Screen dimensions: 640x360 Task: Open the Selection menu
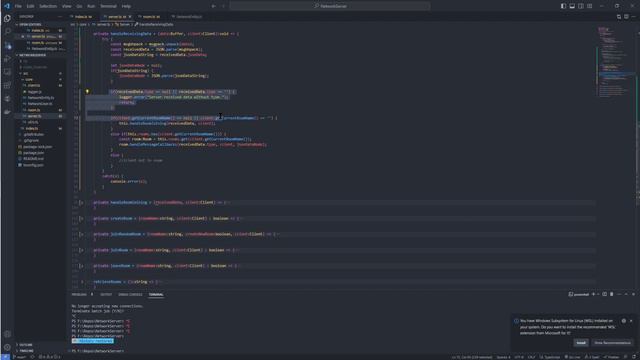pos(48,6)
